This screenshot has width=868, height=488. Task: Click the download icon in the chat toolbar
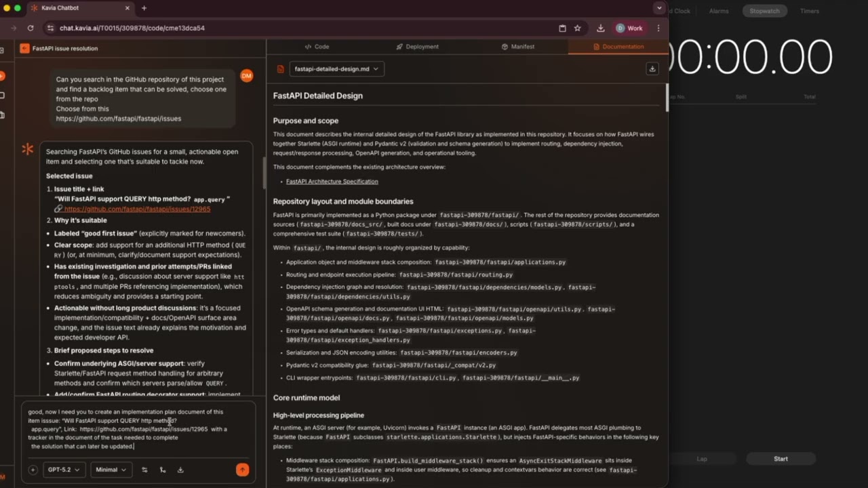tap(180, 470)
